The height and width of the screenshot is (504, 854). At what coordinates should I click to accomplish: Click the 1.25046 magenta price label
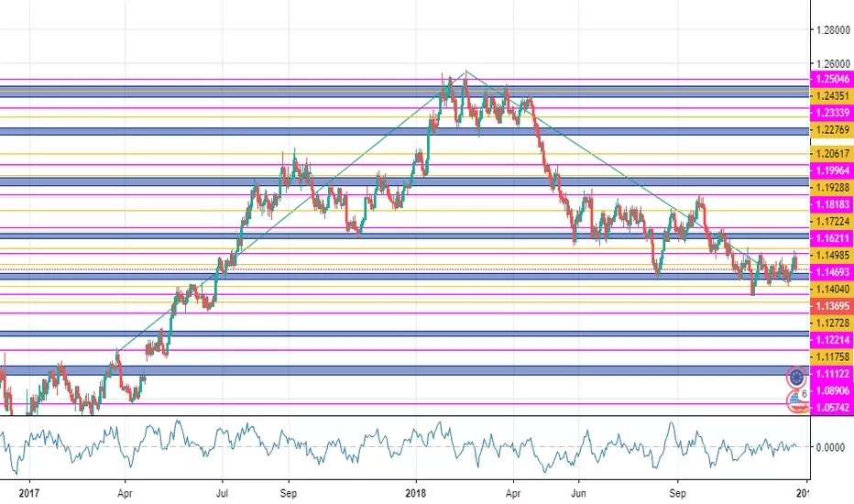coord(832,79)
